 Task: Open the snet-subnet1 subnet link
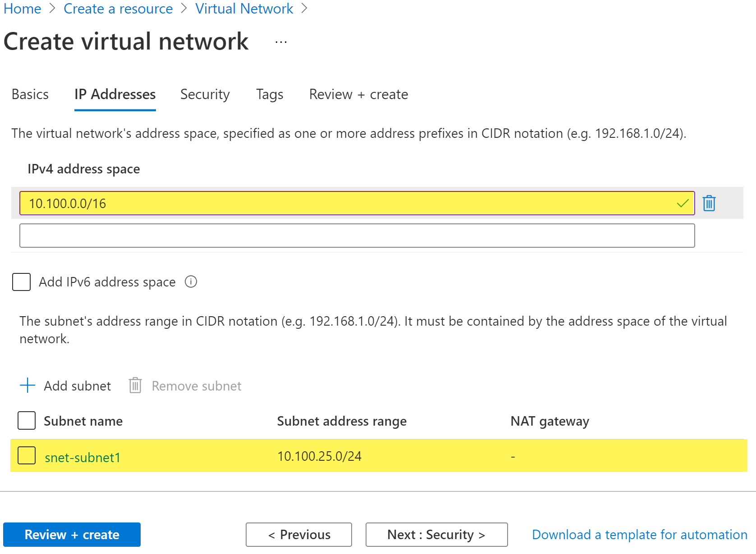click(x=82, y=458)
